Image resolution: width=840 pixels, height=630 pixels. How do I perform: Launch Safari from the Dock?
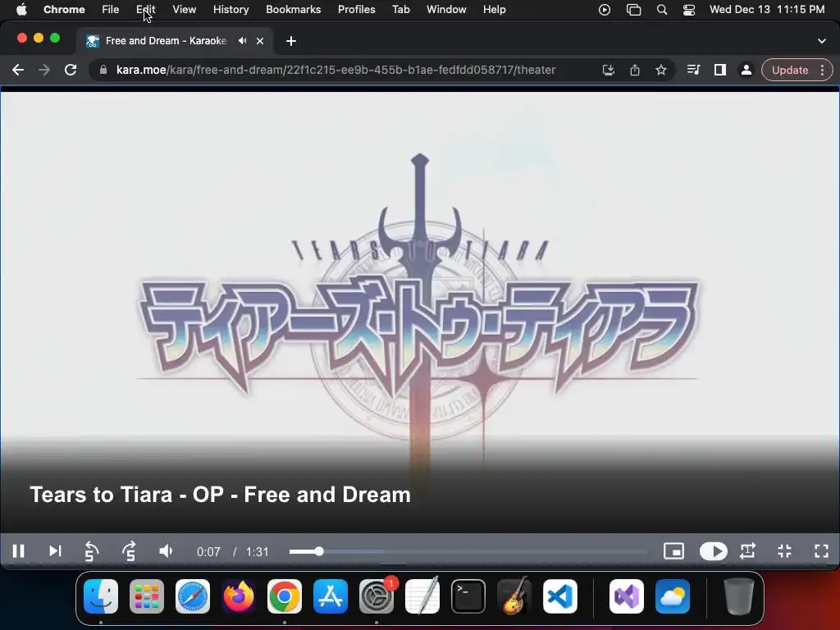pos(193,596)
